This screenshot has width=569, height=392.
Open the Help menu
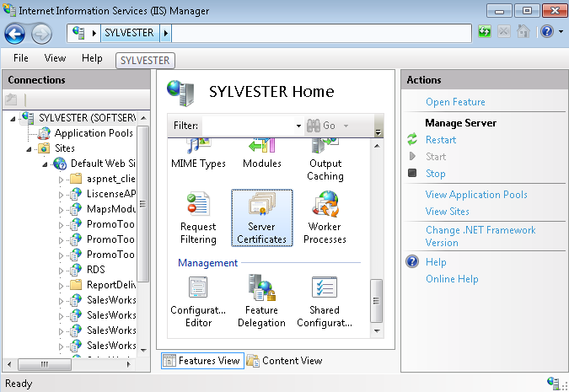pyautogui.click(x=92, y=58)
